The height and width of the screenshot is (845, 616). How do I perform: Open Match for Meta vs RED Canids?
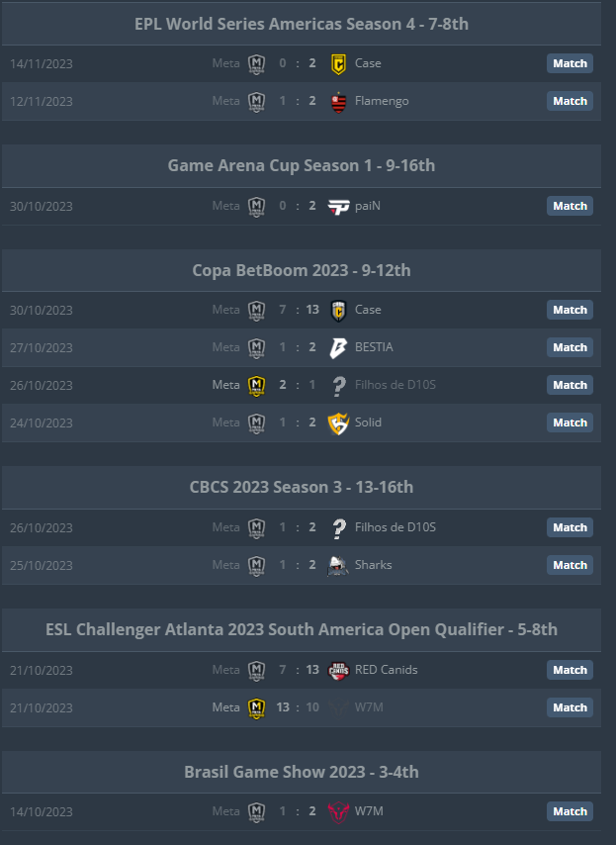[x=570, y=671]
